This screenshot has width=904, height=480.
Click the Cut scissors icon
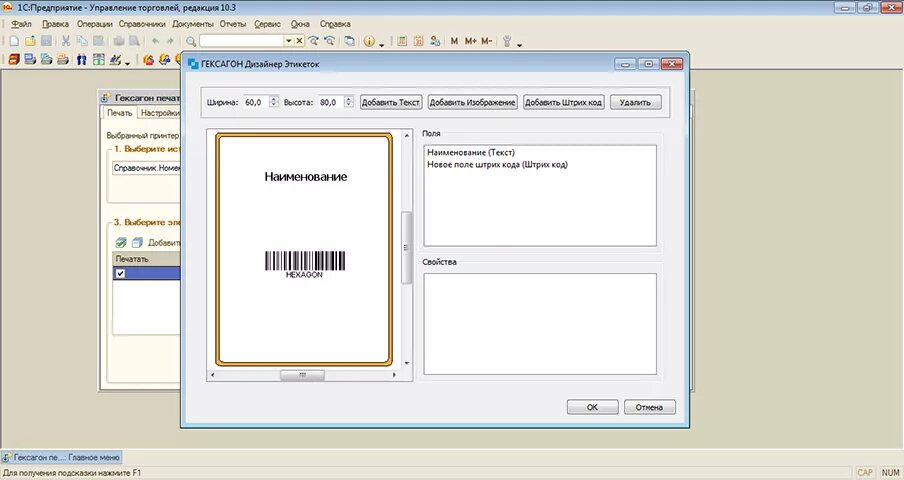[66, 41]
